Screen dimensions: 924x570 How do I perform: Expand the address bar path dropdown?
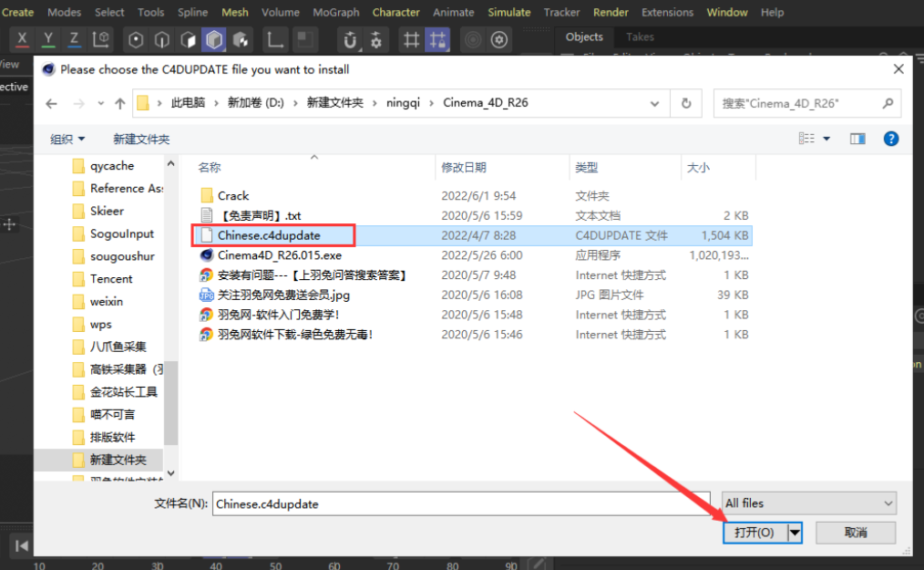pyautogui.click(x=654, y=104)
